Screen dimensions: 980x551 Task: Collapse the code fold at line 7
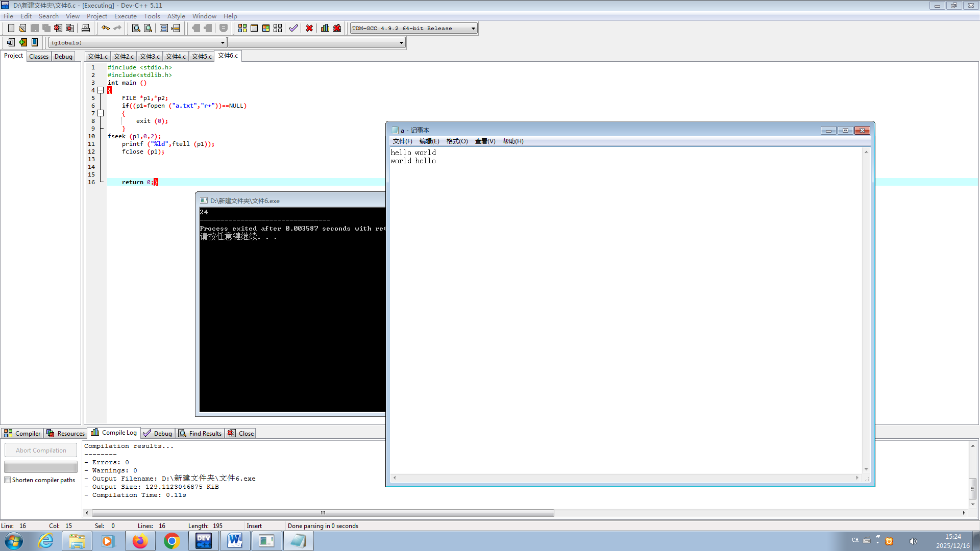[101, 113]
